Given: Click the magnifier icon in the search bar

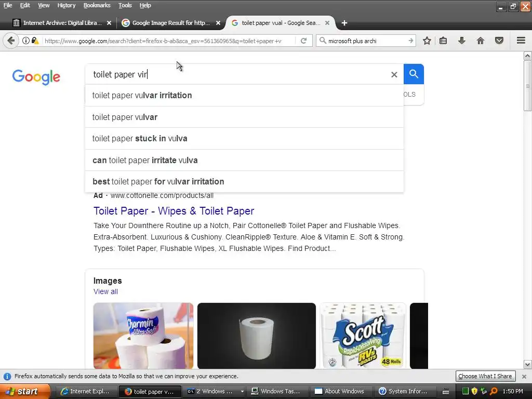Looking at the screenshot, I should pos(323,41).
